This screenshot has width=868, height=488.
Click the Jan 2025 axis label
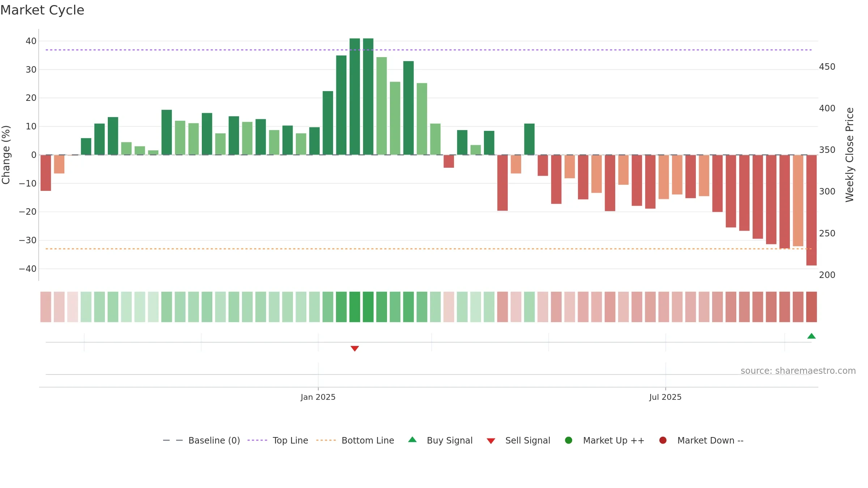pos(318,397)
